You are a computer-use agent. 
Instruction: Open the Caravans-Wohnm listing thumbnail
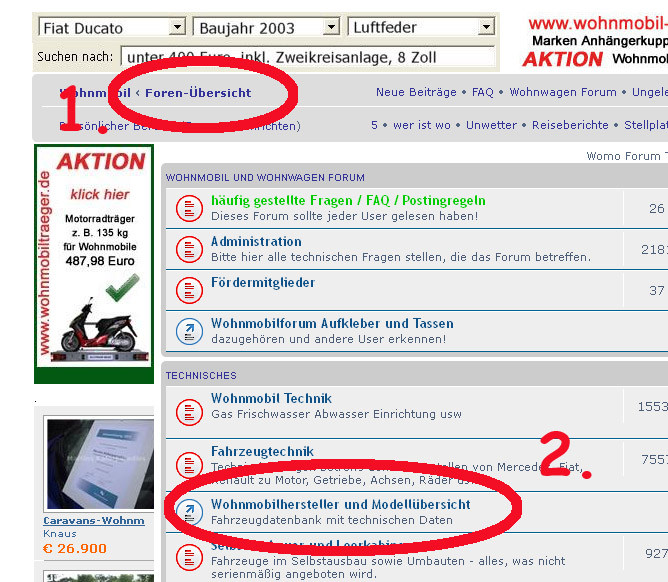[x=94, y=466]
